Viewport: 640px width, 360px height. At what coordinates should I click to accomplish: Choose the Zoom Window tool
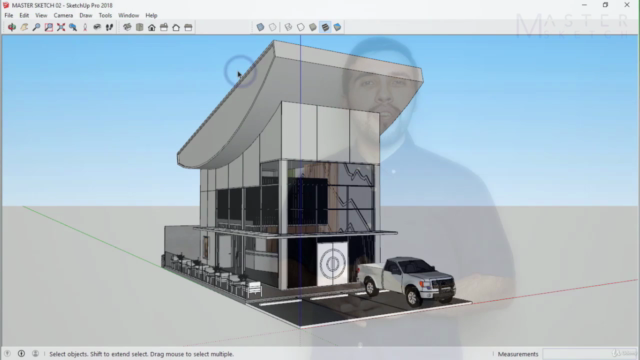pos(49,27)
